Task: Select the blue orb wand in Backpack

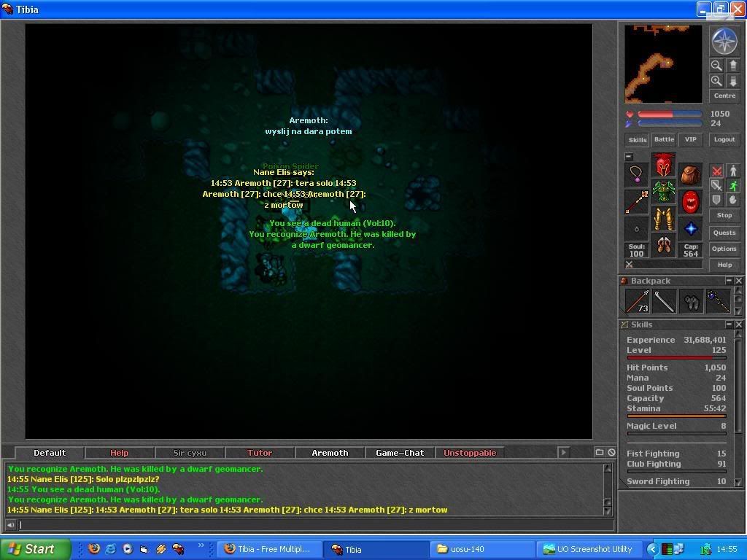Action: coord(719,301)
